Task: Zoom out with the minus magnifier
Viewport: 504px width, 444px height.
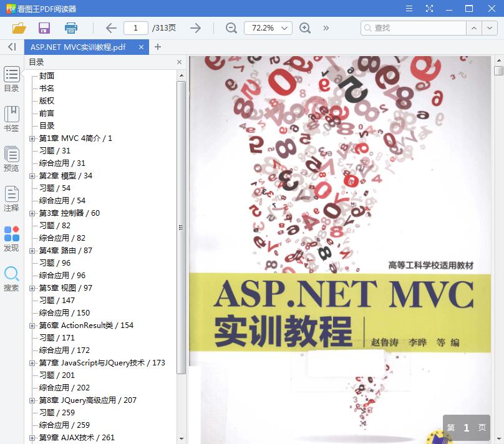Action: coord(231,28)
